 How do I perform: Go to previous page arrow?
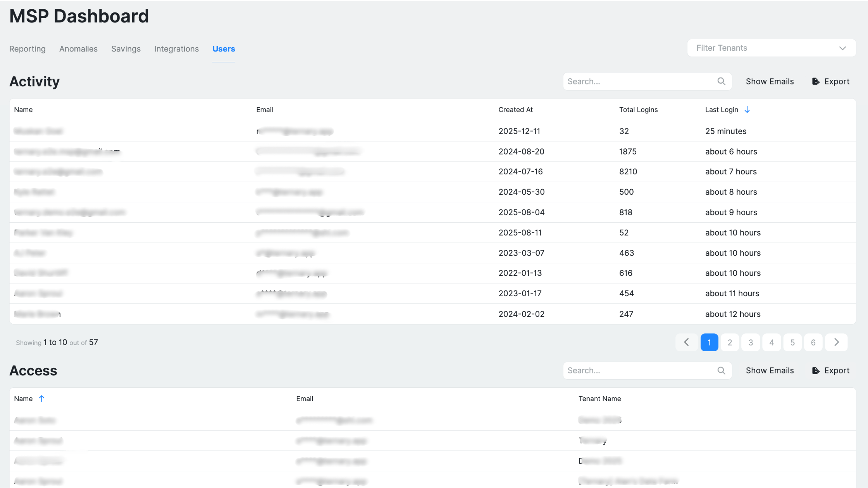tap(686, 342)
